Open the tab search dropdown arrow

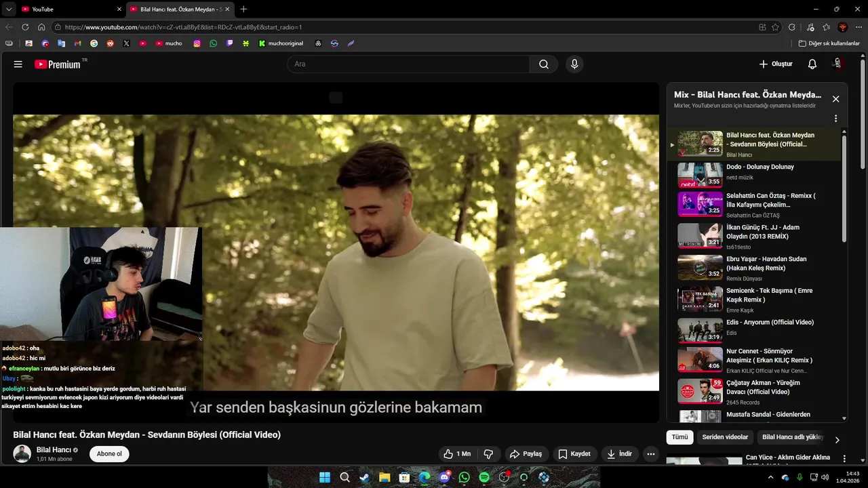click(9, 9)
